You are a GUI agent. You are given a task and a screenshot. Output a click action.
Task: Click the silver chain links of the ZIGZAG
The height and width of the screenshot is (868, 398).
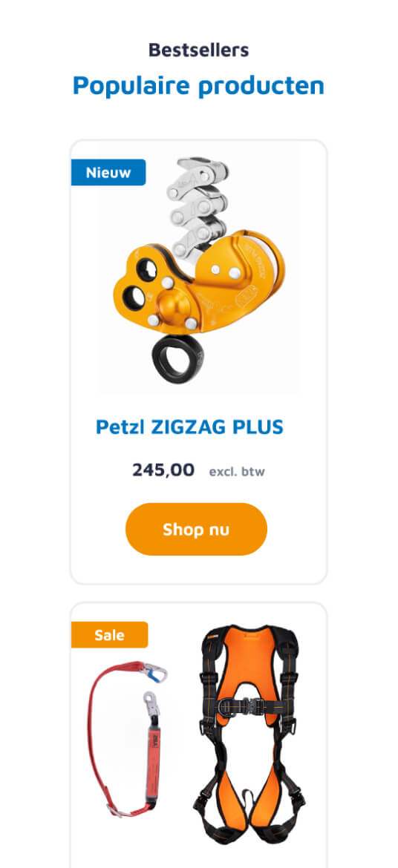point(198,207)
